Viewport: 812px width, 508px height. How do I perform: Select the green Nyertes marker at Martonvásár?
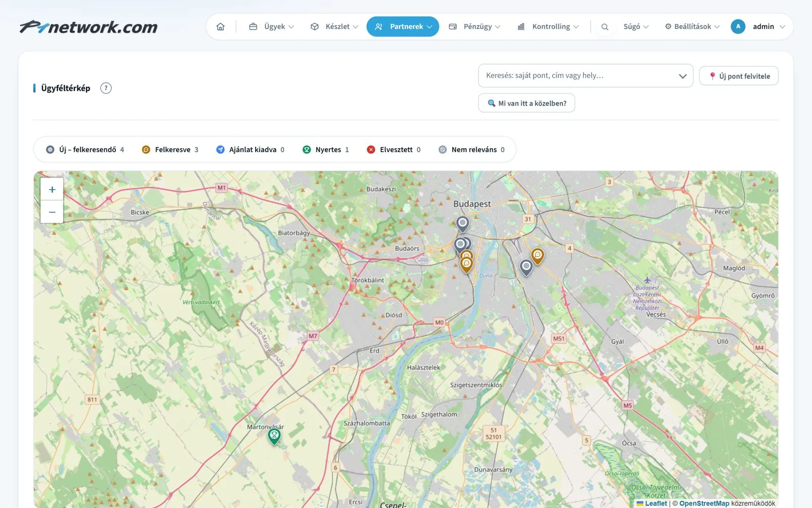pos(274,436)
